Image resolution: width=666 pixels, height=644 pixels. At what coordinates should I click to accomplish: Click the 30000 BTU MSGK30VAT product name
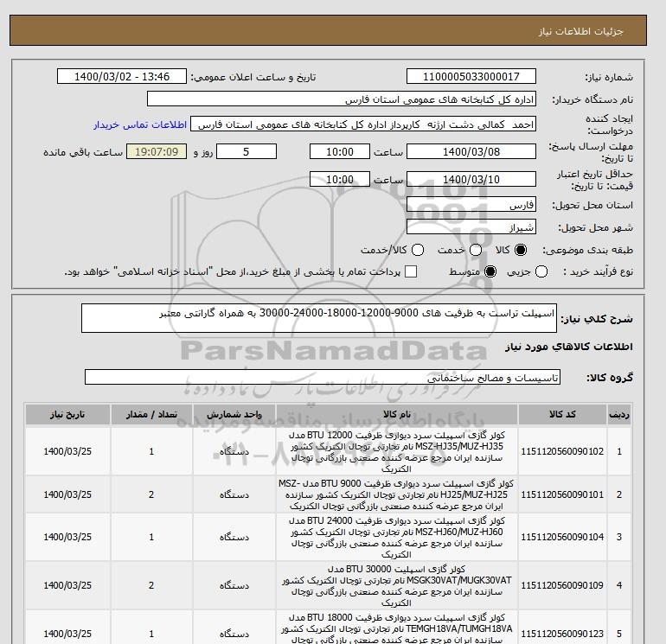397,586
